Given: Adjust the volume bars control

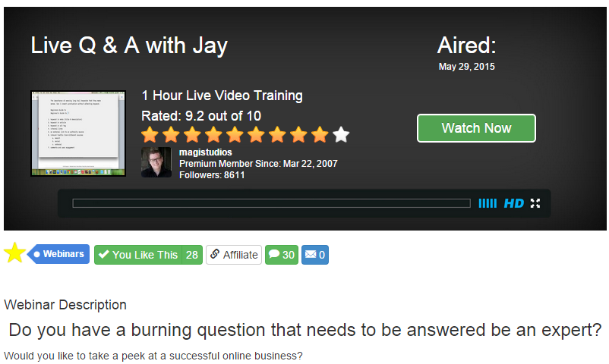Looking at the screenshot, I should click(488, 203).
